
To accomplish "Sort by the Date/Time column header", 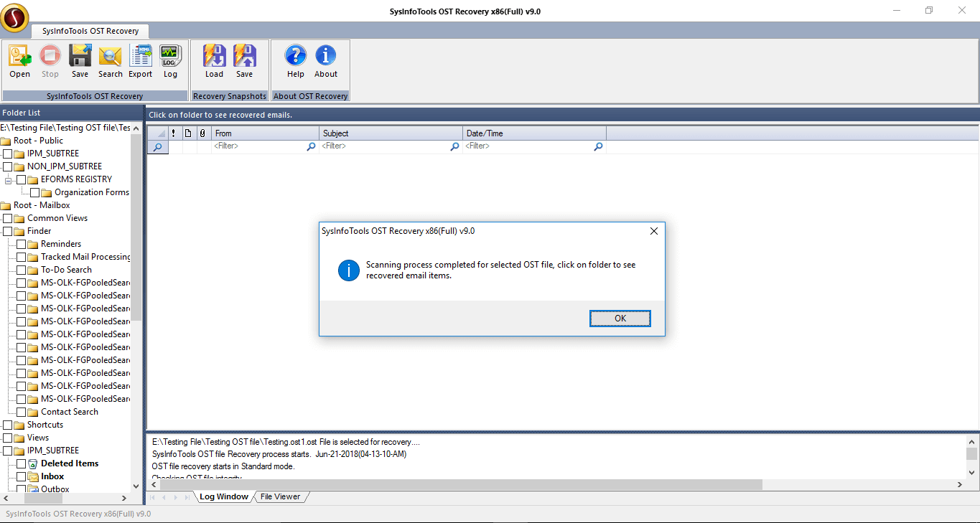I will tap(534, 133).
